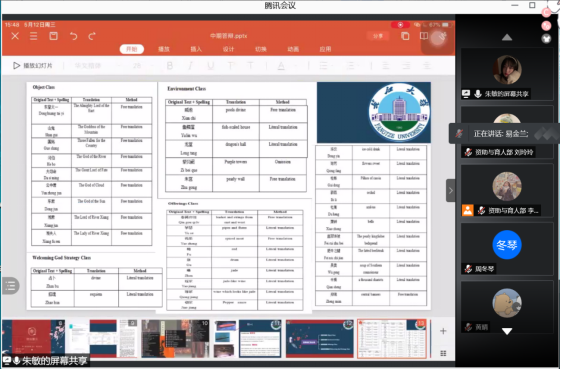Show earlier participants with the up triangle
Screen dimensions: 561x369
pos(507,37)
